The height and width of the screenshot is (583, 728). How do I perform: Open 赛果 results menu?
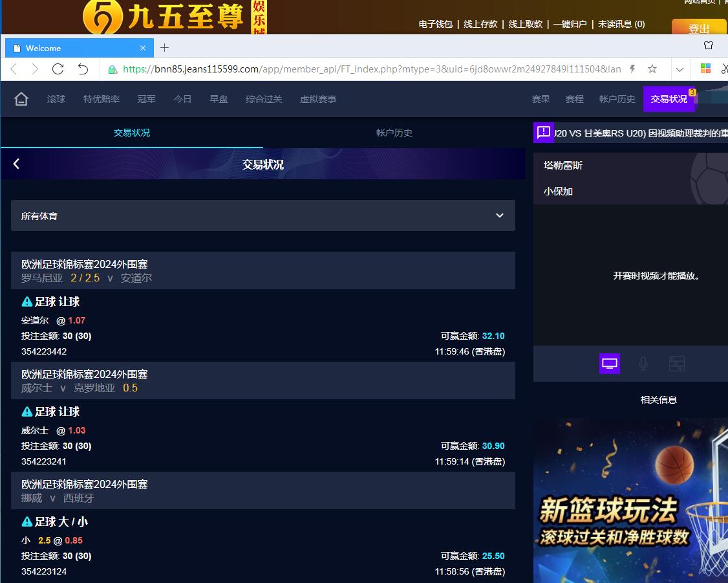click(x=541, y=99)
